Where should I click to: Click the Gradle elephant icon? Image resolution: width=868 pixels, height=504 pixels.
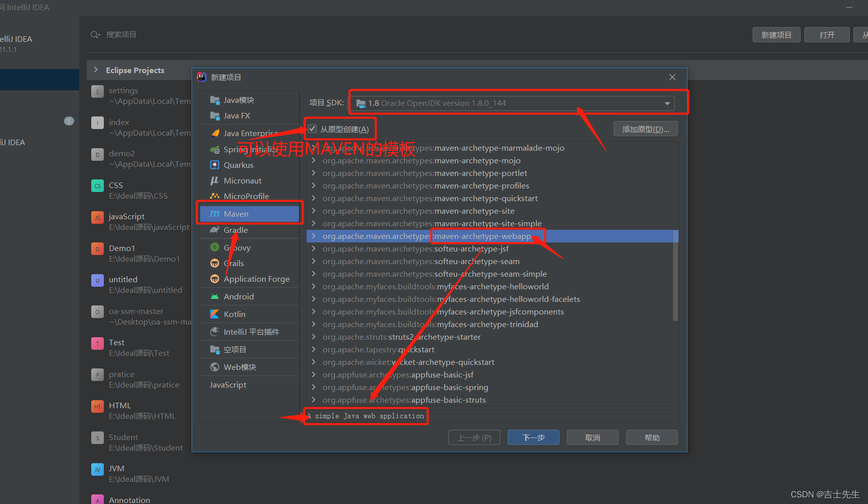pyautogui.click(x=215, y=230)
